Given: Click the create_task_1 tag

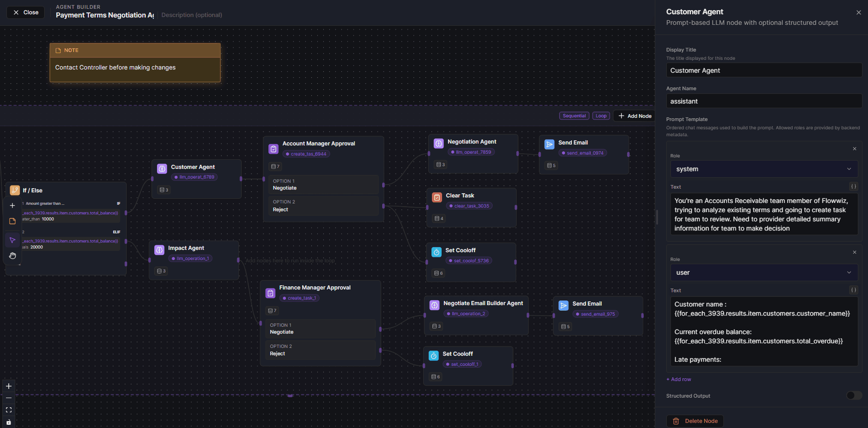Looking at the screenshot, I should coord(300,298).
